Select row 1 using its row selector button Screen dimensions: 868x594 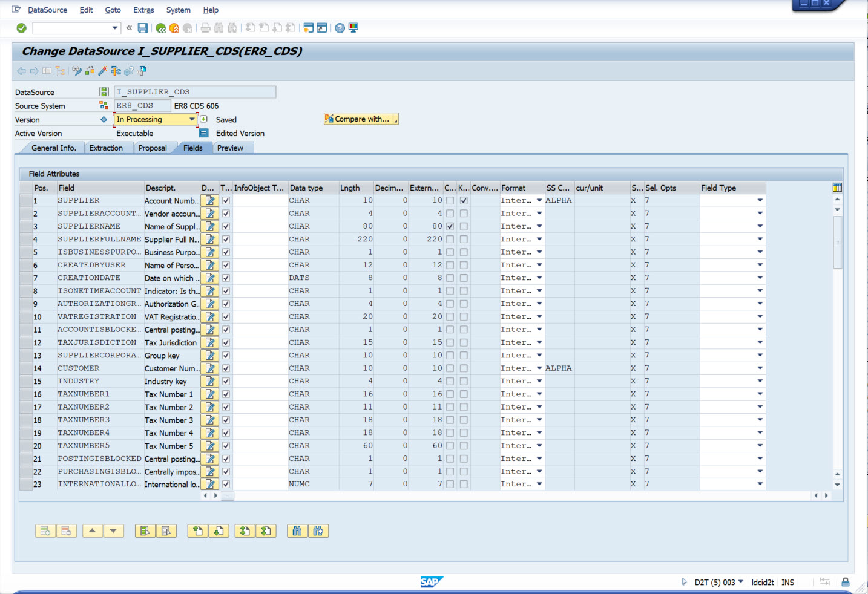point(25,200)
